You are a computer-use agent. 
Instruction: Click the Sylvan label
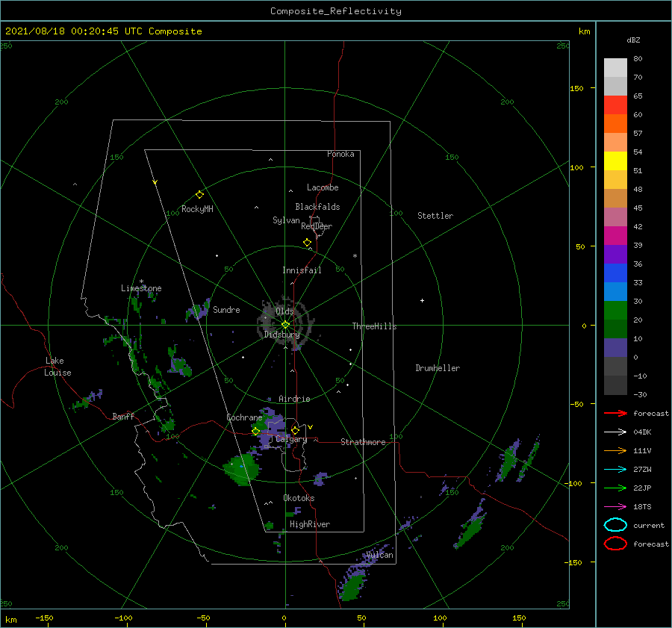click(286, 220)
